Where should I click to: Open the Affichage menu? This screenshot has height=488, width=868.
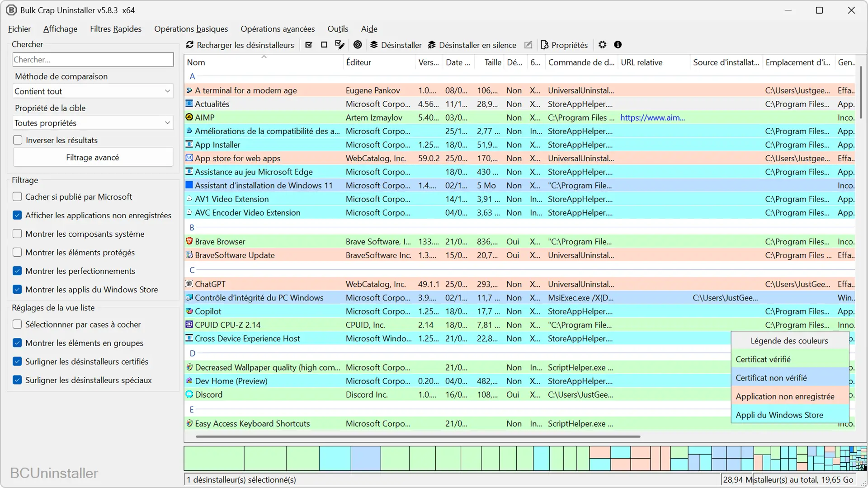click(60, 29)
